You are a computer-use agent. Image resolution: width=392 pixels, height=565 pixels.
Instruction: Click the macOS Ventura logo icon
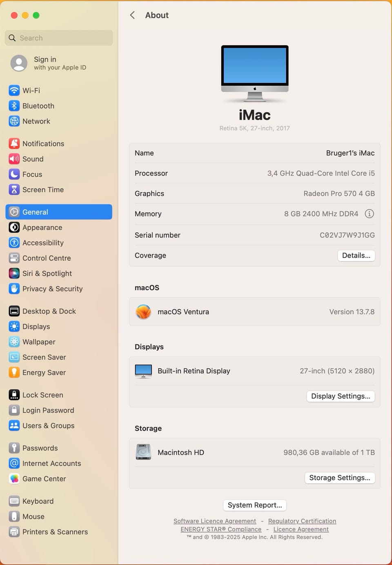[x=143, y=311]
